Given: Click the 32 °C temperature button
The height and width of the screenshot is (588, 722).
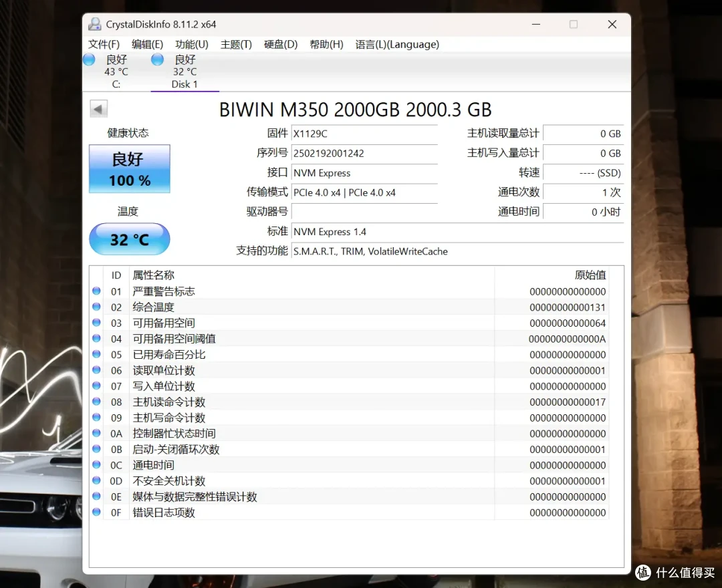Looking at the screenshot, I should click(x=130, y=239).
